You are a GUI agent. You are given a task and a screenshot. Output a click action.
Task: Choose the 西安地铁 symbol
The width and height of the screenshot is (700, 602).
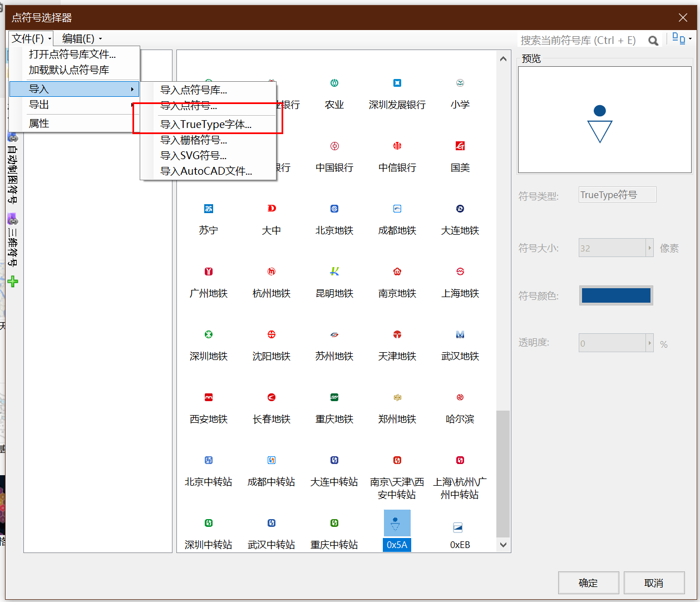209,397
